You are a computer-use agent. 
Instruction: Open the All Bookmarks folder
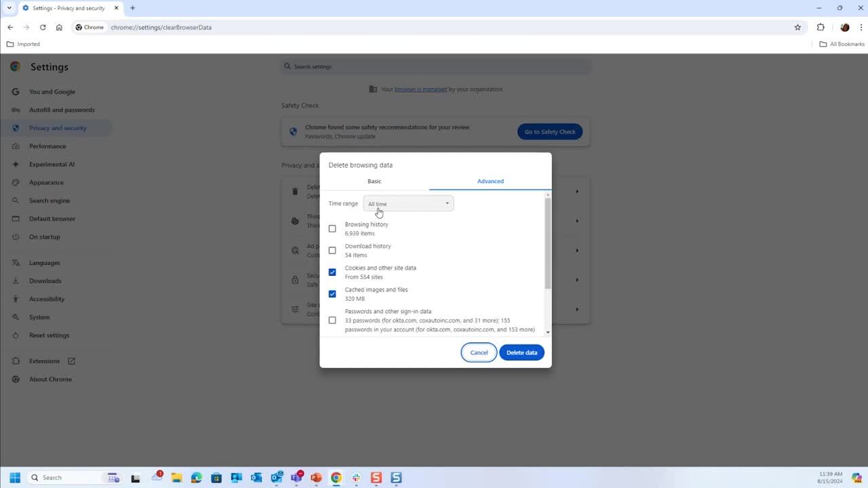click(842, 44)
